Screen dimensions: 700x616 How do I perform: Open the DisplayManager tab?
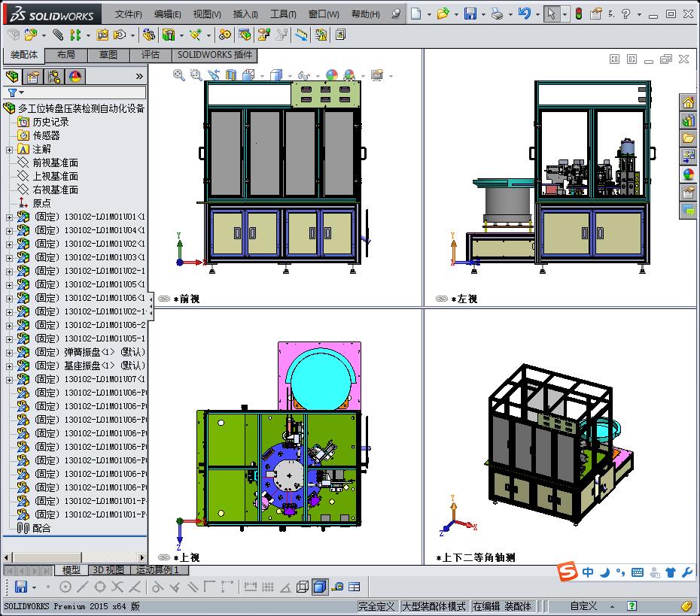(x=75, y=77)
